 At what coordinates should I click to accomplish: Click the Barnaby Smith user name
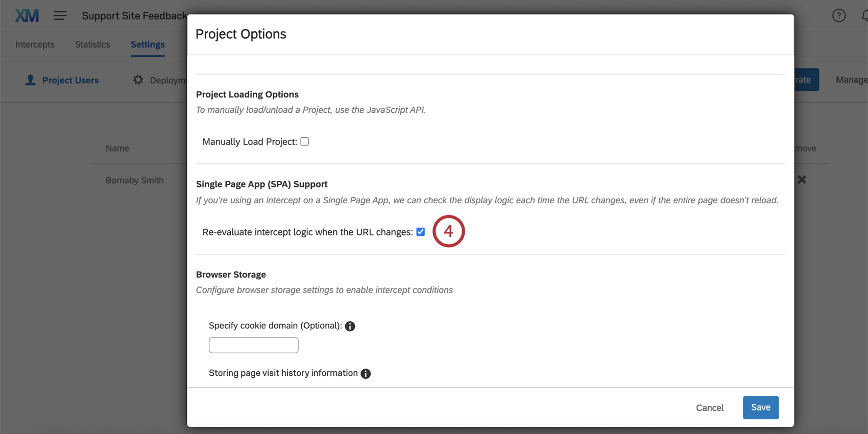click(135, 180)
